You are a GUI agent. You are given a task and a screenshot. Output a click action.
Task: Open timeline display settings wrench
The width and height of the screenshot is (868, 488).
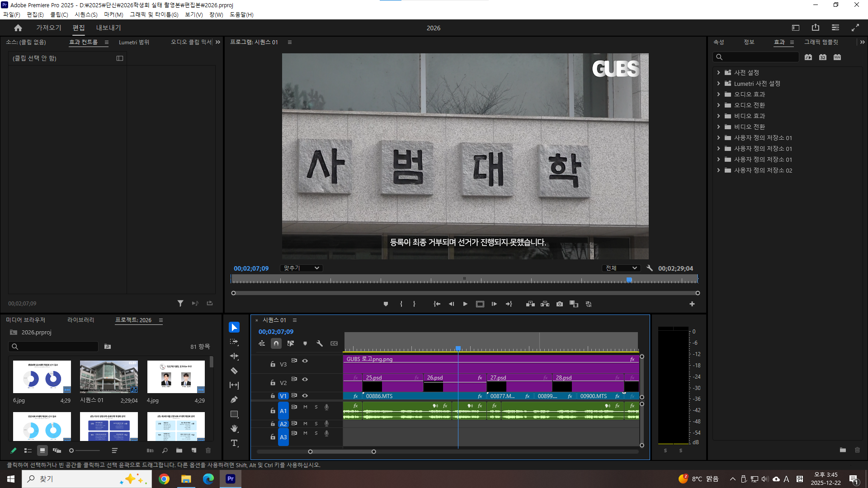pyautogui.click(x=320, y=343)
